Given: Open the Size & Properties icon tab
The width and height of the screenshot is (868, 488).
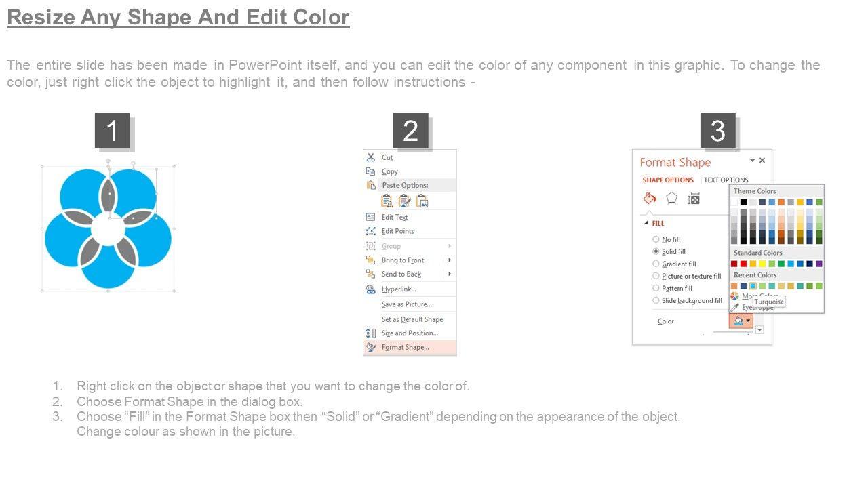Looking at the screenshot, I should pyautogui.click(x=694, y=199).
